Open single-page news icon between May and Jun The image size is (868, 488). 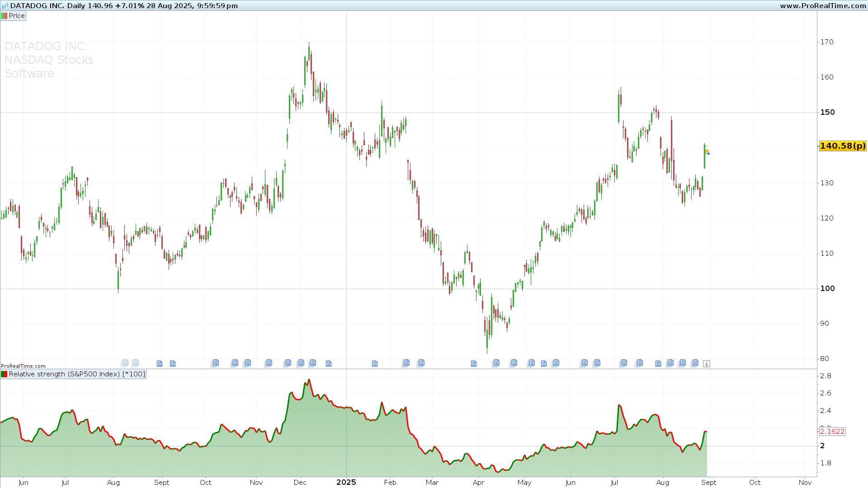[x=544, y=364]
